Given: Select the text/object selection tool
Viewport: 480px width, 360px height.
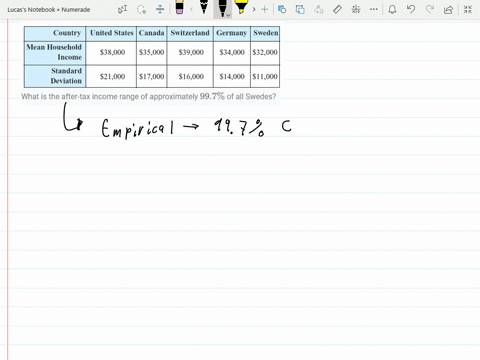Looking at the screenshot, I should (x=123, y=9).
